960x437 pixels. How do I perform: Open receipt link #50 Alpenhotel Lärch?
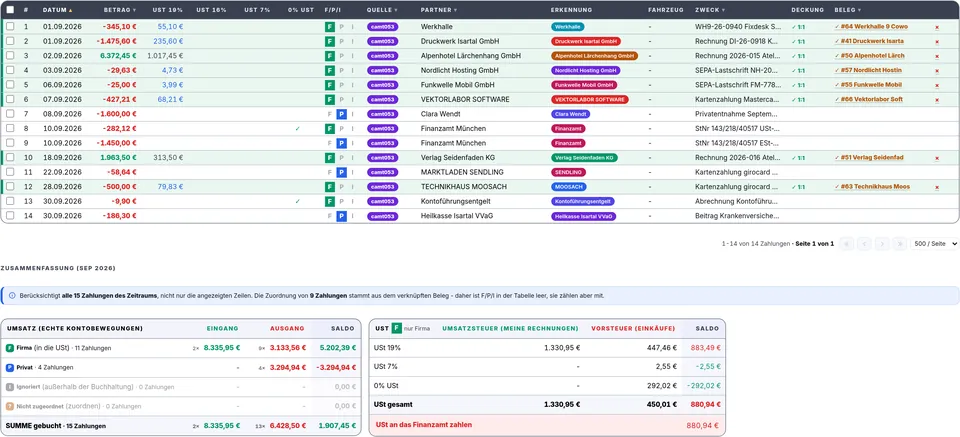pyautogui.click(x=869, y=56)
